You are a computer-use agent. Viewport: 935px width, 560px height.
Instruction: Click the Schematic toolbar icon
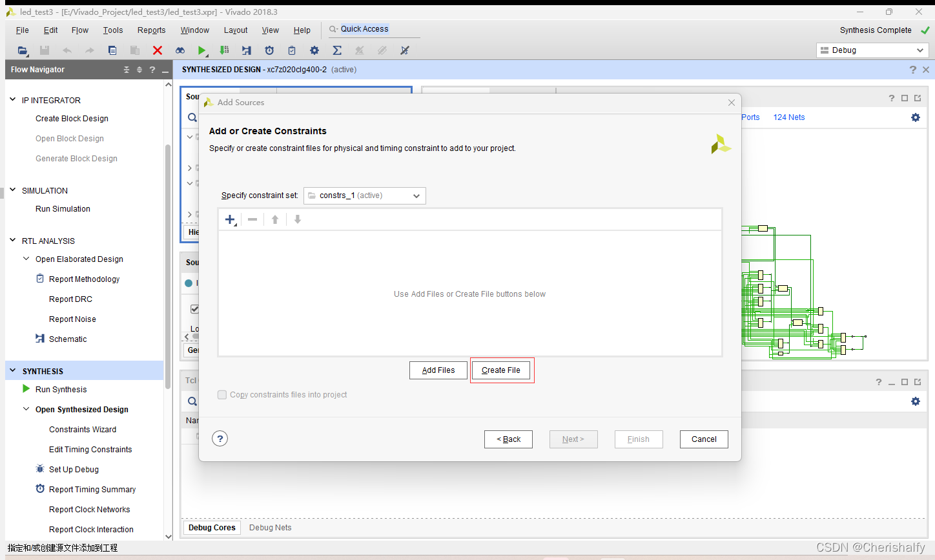247,50
